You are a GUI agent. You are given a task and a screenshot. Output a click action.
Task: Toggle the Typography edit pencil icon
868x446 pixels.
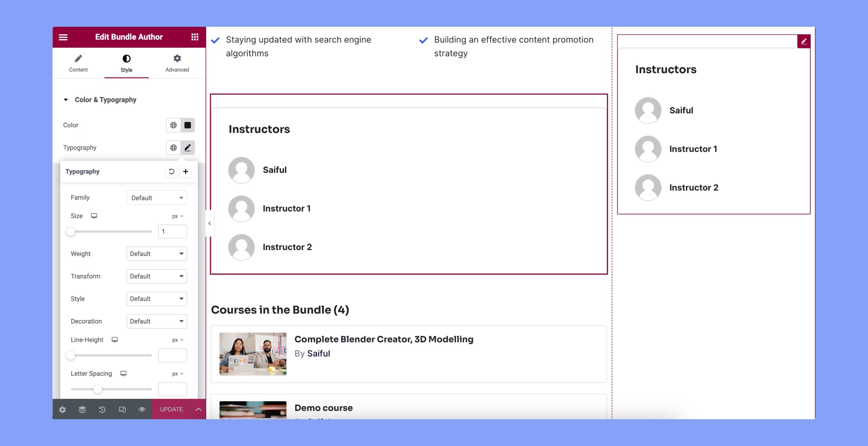[x=188, y=148]
